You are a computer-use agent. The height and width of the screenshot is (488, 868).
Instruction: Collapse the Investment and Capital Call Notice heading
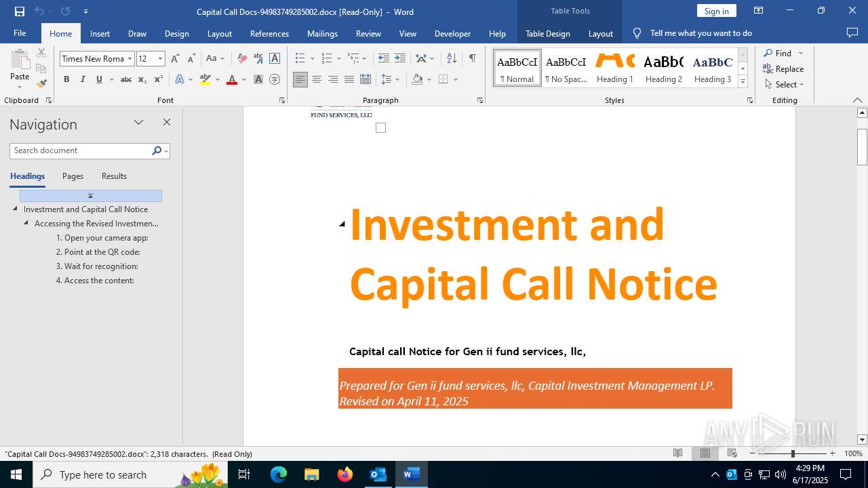(x=15, y=209)
